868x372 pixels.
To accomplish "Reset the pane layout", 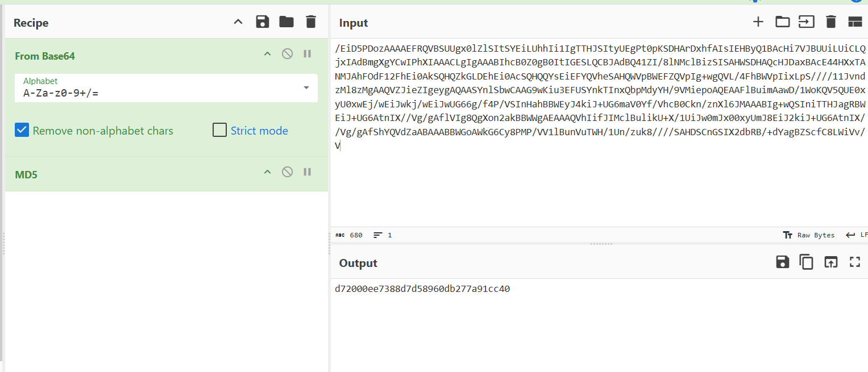I will (855, 22).
